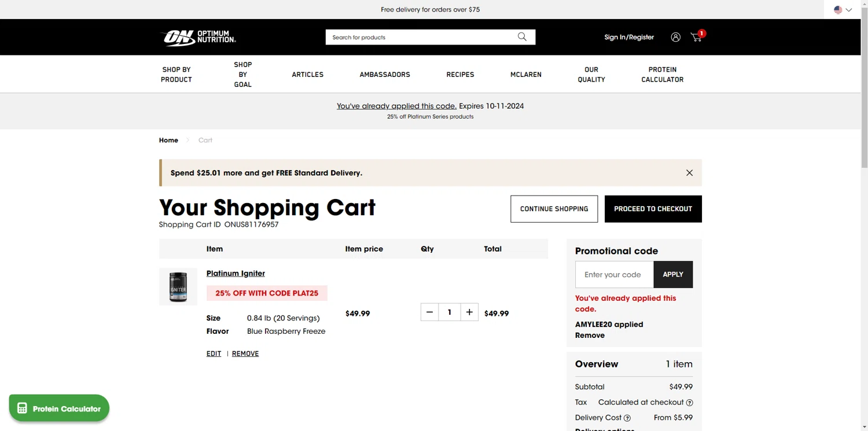Image resolution: width=868 pixels, height=431 pixels.
Task: Go to the Recipes menu item
Action: coord(460,75)
